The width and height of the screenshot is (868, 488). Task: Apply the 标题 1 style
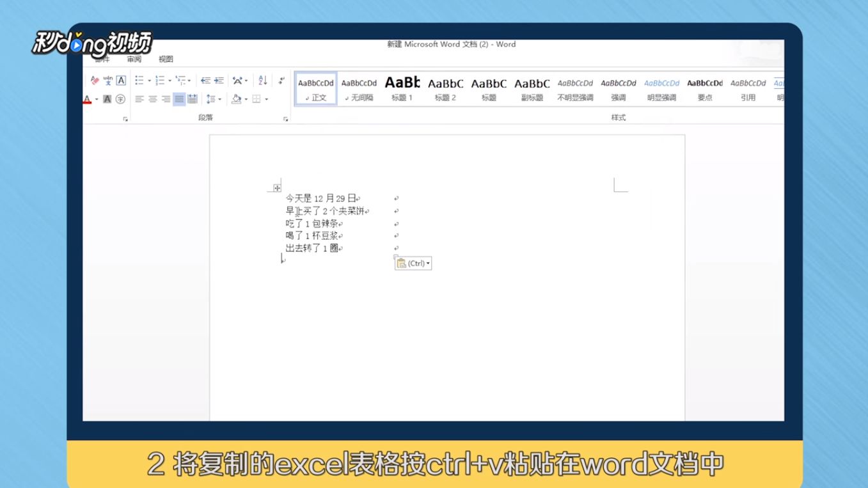pos(402,89)
